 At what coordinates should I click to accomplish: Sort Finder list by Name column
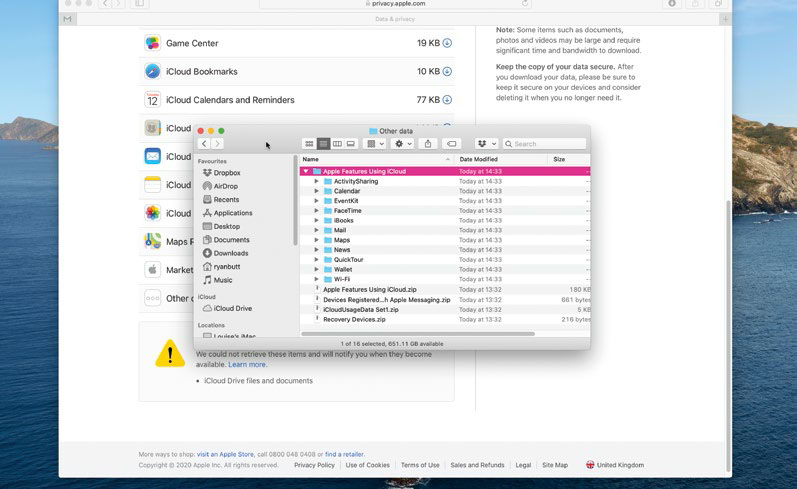(377, 159)
